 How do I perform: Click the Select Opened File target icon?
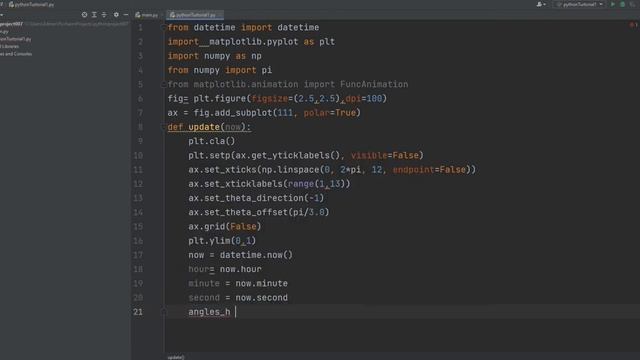coord(84,15)
